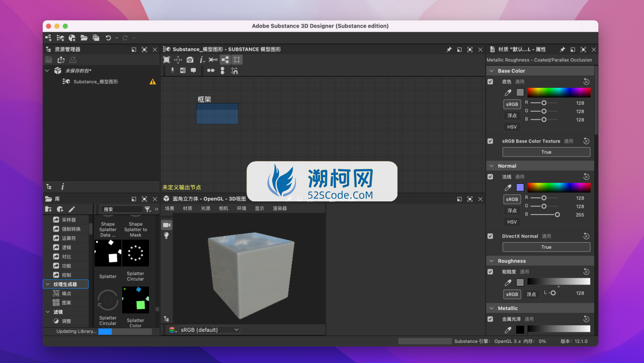
Task: Adjust normal B slider at 255
Action: [557, 214]
